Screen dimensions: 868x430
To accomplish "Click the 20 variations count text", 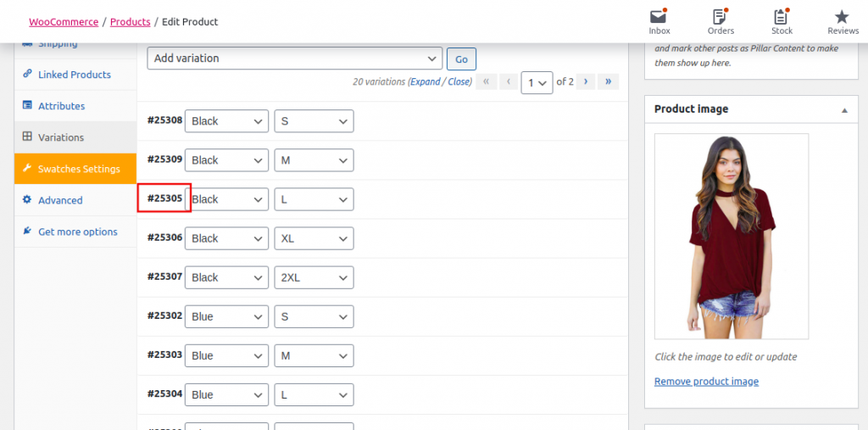I will [379, 81].
